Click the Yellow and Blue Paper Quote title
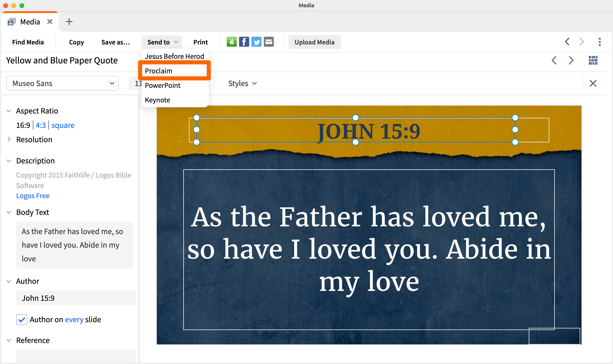Image resolution: width=613 pixels, height=364 pixels. click(x=62, y=60)
